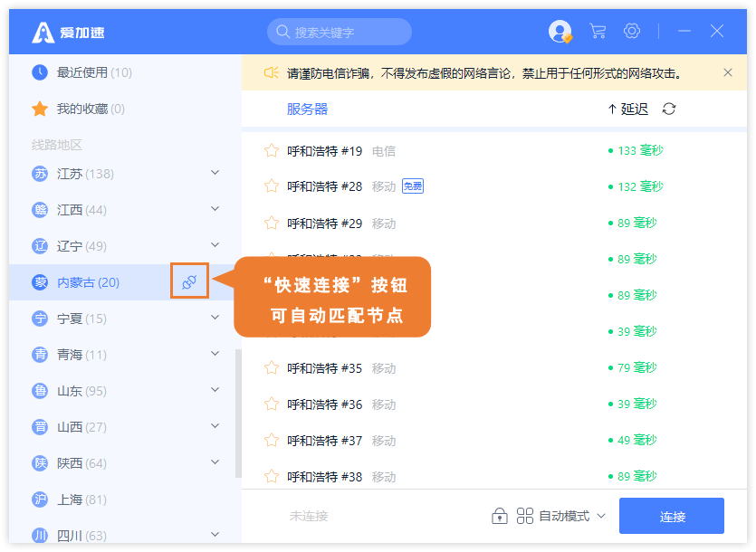Open the settings gear icon

(632, 32)
